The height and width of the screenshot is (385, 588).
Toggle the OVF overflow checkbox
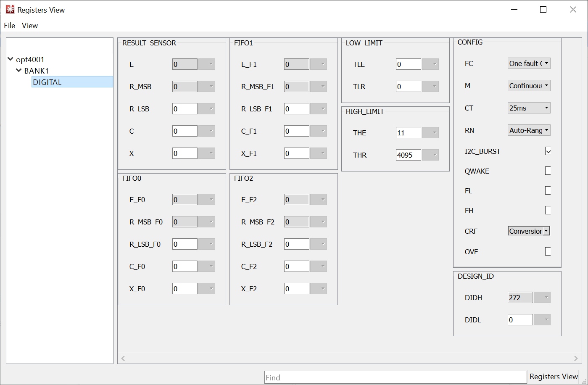[548, 251]
